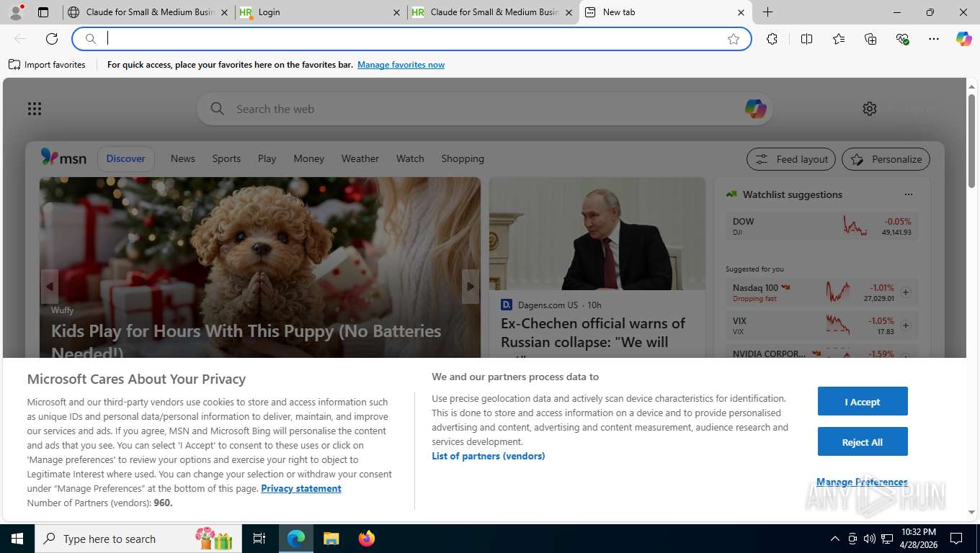
Task: Close the New tab tab
Action: point(741,12)
